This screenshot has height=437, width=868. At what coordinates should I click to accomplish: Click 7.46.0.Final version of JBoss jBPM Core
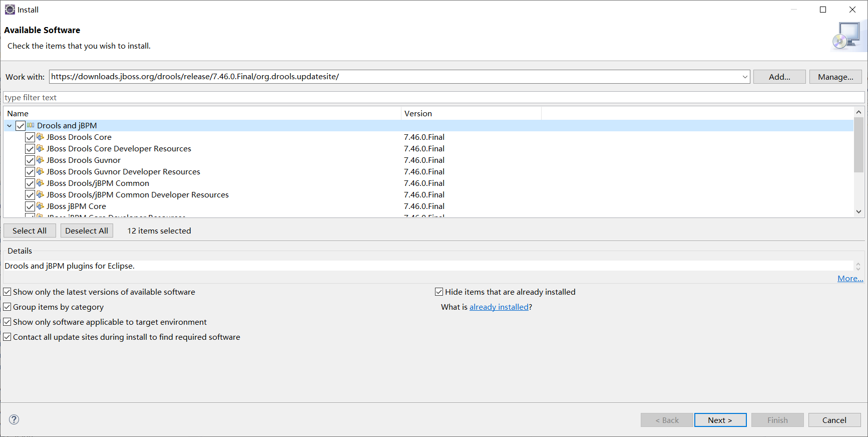424,206
